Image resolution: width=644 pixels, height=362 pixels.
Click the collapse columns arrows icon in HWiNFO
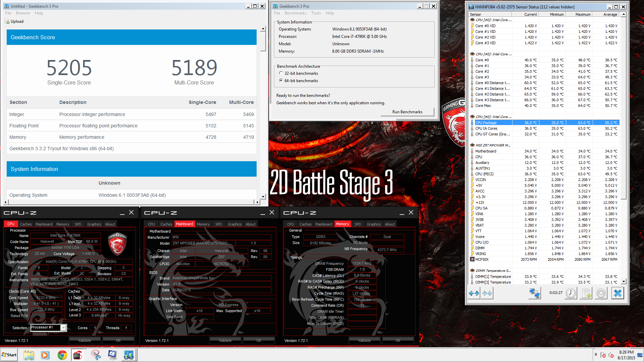tap(487, 293)
